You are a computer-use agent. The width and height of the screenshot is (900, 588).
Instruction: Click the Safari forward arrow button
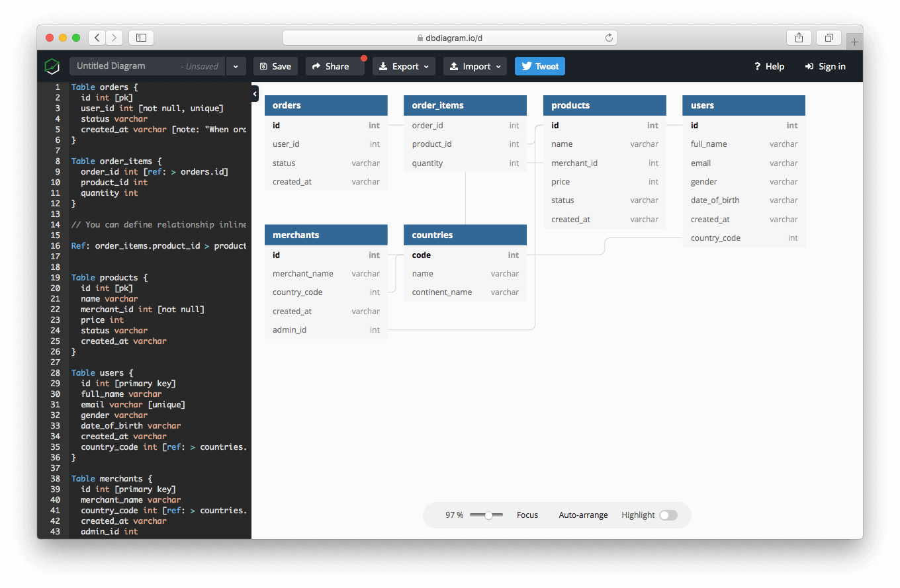tap(114, 38)
